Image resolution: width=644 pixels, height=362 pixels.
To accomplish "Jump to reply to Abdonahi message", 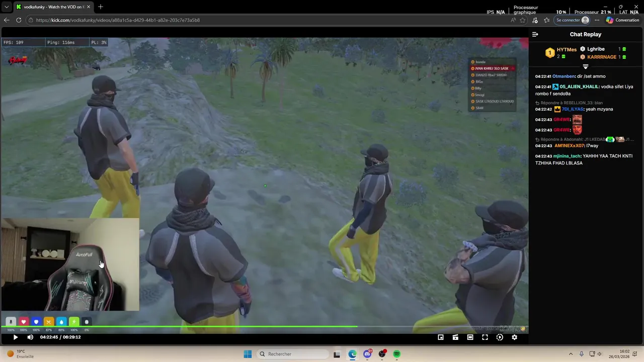I will pyautogui.click(x=585, y=139).
